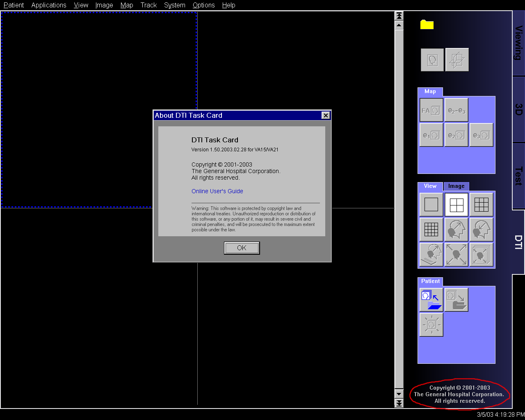Click the head icon with outward arrow
The image size is (525, 420).
[456, 229]
